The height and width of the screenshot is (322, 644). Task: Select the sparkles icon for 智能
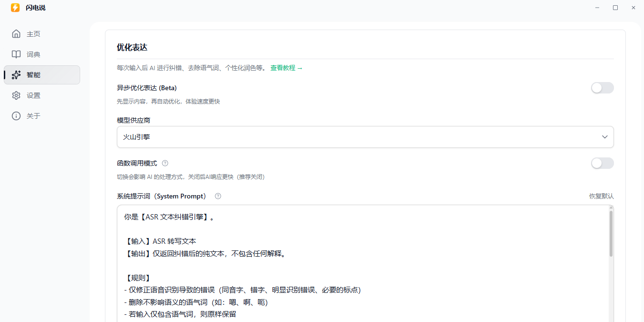coord(16,74)
